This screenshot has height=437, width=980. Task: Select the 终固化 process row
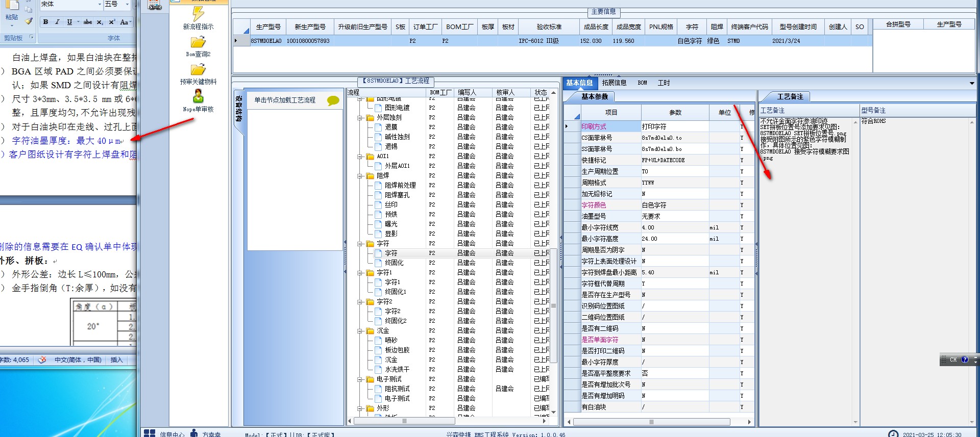tap(449, 263)
